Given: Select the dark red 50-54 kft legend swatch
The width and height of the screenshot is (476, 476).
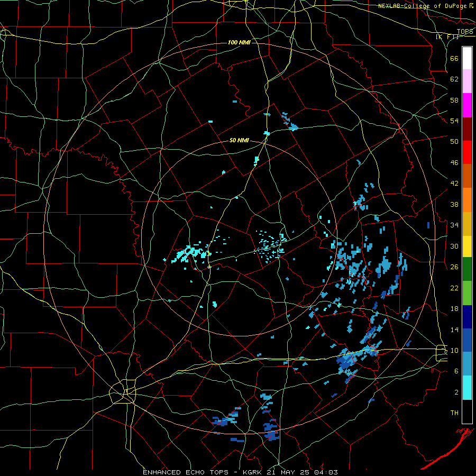Looking at the screenshot, I should (467, 129).
